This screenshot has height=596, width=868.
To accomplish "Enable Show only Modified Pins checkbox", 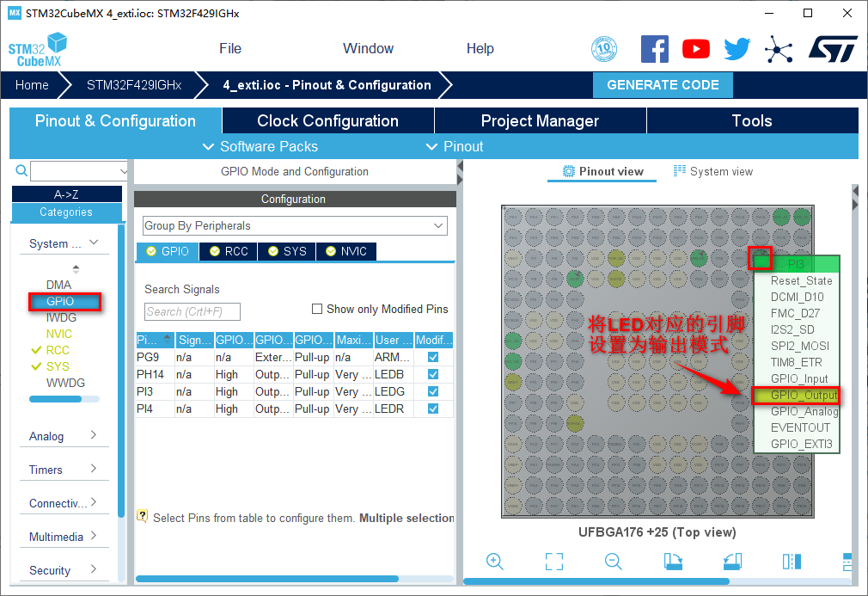I will click(317, 309).
